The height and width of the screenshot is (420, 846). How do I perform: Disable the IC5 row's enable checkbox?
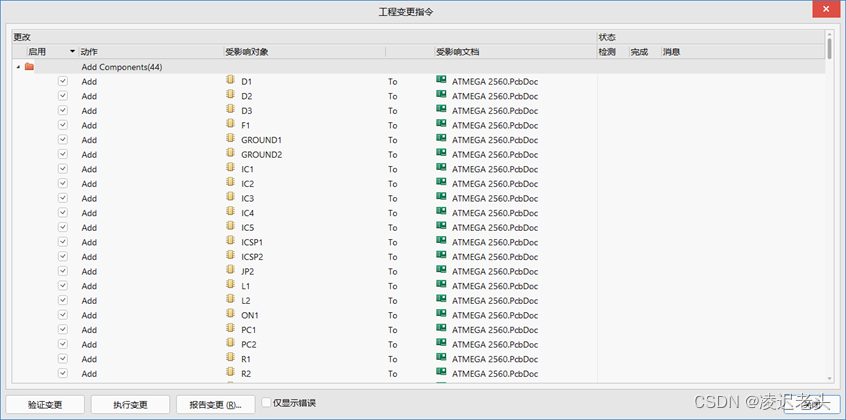tap(62, 227)
